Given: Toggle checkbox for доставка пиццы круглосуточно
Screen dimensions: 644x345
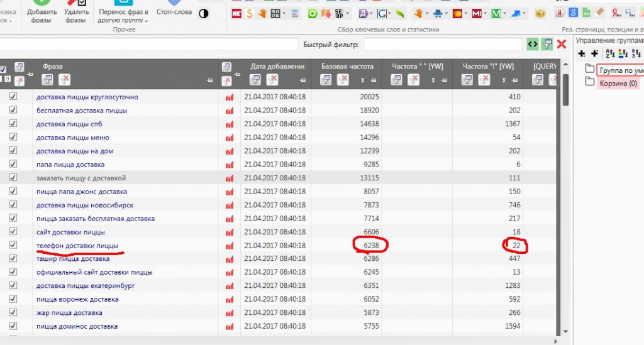Looking at the screenshot, I should click(13, 96).
